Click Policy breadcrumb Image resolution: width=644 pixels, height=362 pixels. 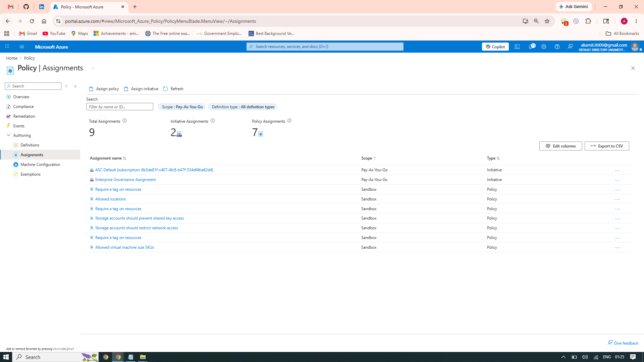pyautogui.click(x=29, y=58)
